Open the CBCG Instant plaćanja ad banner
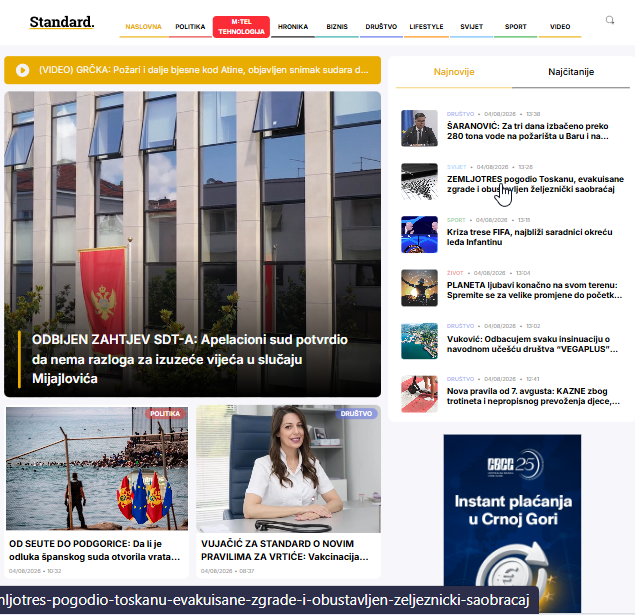 point(512,523)
